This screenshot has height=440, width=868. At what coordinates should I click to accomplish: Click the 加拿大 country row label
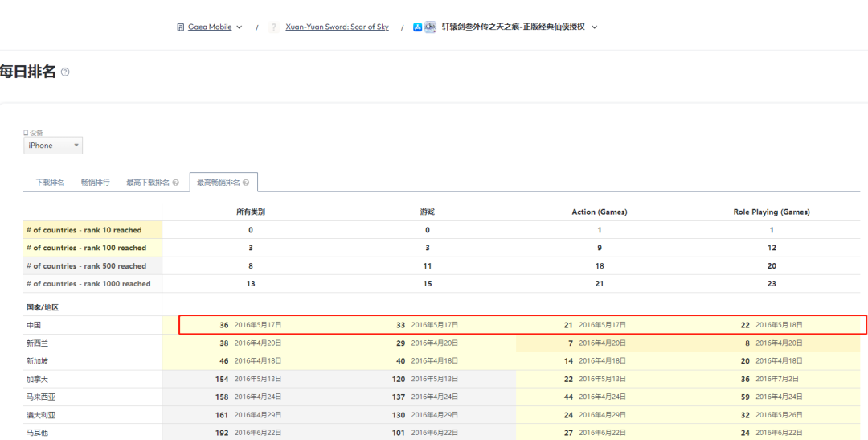37,379
